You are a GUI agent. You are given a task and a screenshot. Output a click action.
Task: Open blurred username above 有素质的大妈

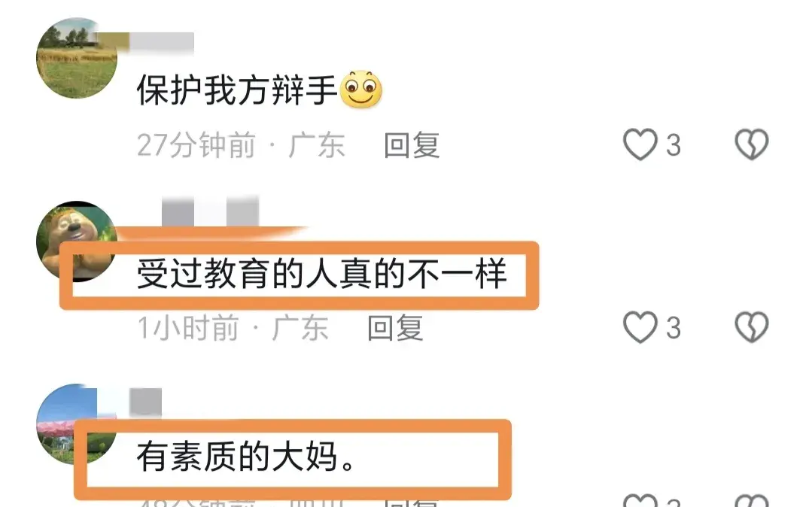[x=145, y=402]
